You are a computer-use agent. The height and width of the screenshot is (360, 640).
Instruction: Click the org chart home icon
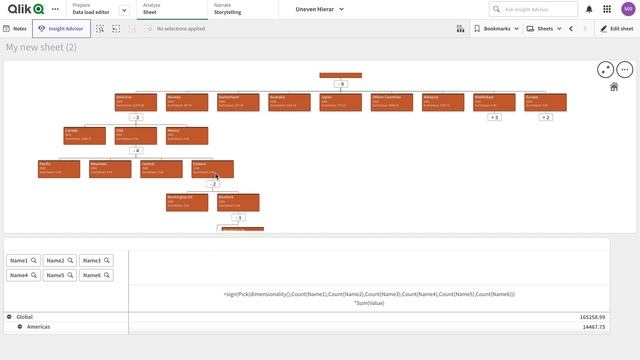pyautogui.click(x=614, y=87)
